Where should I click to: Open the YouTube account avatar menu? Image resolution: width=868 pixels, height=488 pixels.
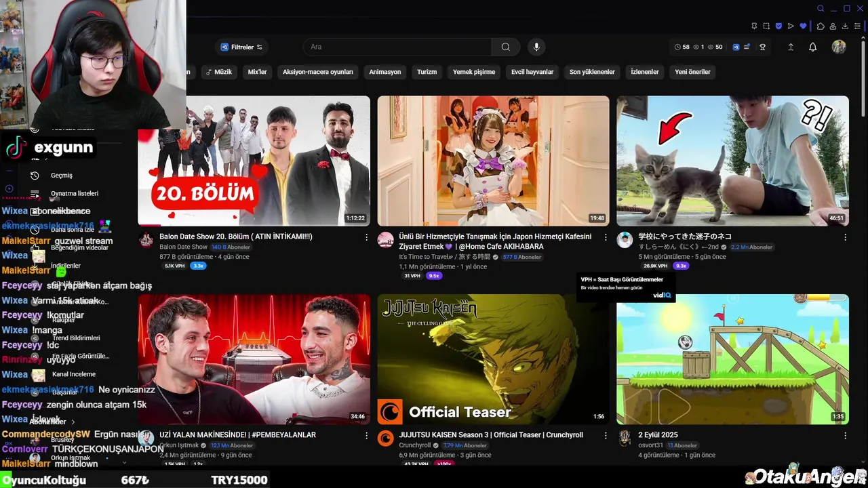click(839, 47)
